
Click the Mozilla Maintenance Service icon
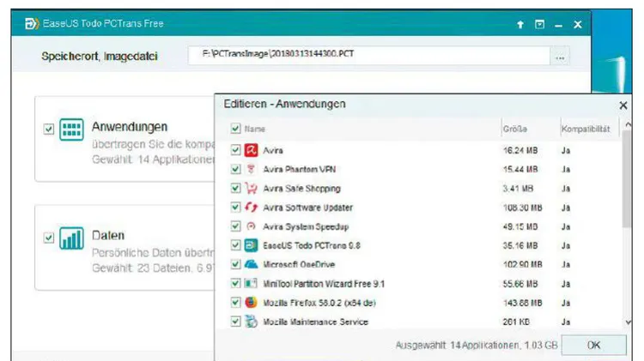(x=251, y=322)
